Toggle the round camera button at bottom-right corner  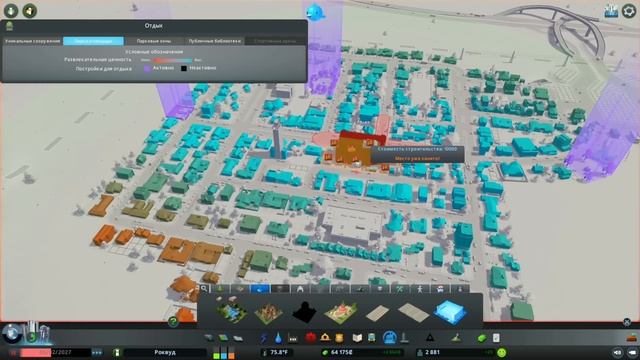pyautogui.click(x=633, y=352)
